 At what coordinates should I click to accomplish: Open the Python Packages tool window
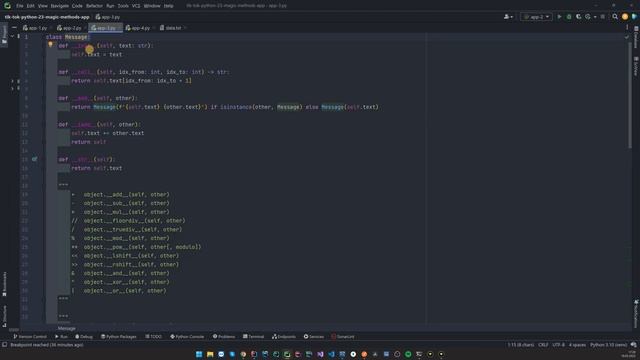118,337
